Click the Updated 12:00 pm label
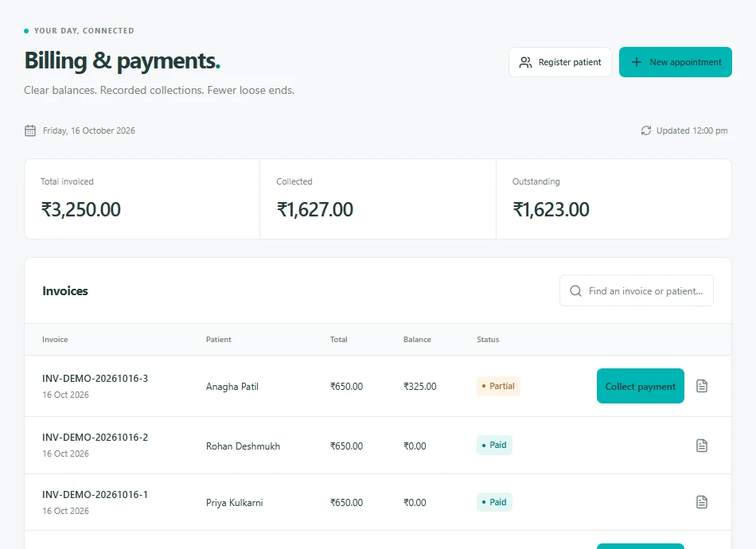 tap(692, 130)
